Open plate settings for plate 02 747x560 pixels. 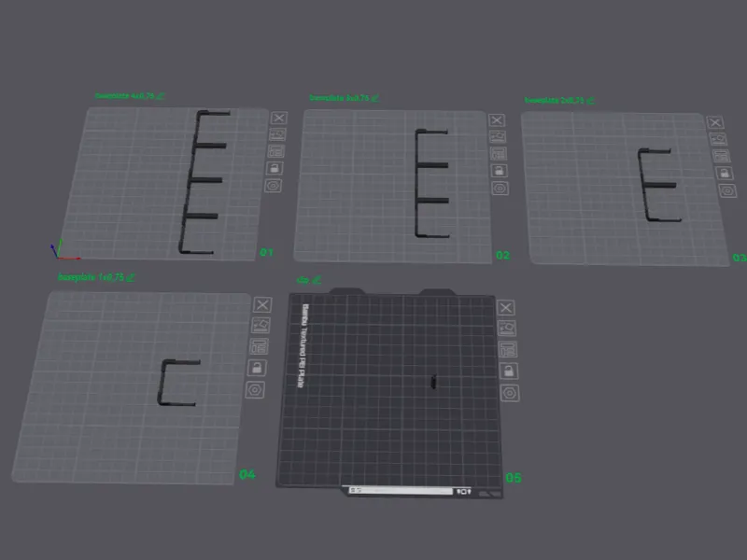pos(500,189)
